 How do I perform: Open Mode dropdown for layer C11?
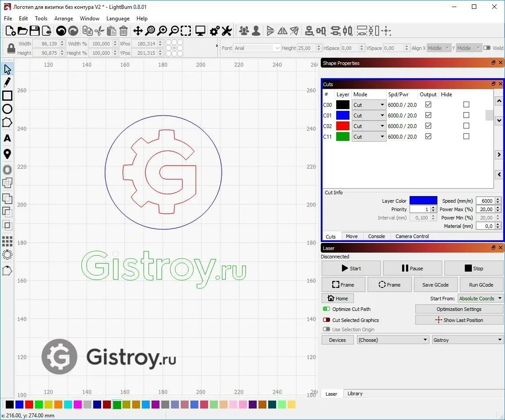click(x=369, y=137)
